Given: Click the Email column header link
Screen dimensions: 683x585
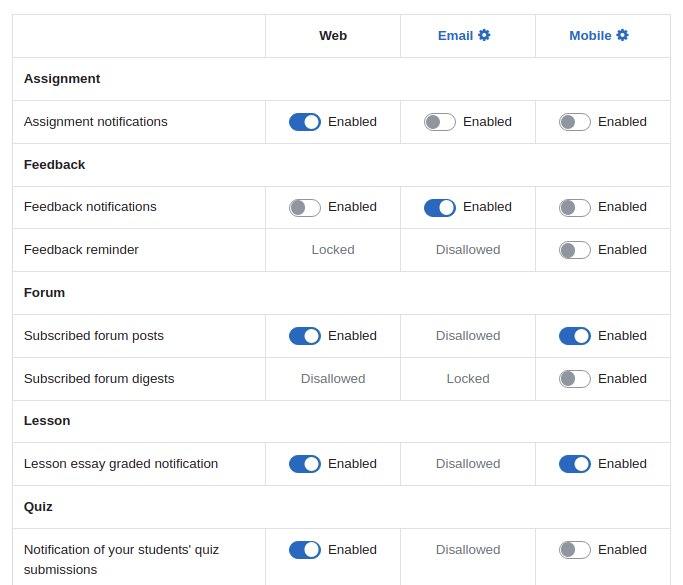Looking at the screenshot, I should click(455, 36).
